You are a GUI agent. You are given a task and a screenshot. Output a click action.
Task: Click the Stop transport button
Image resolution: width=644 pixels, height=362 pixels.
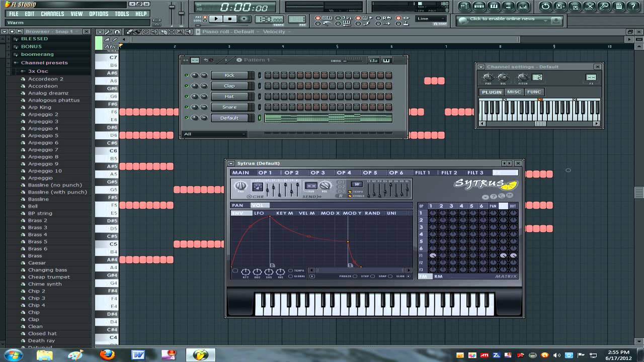pyautogui.click(x=230, y=19)
